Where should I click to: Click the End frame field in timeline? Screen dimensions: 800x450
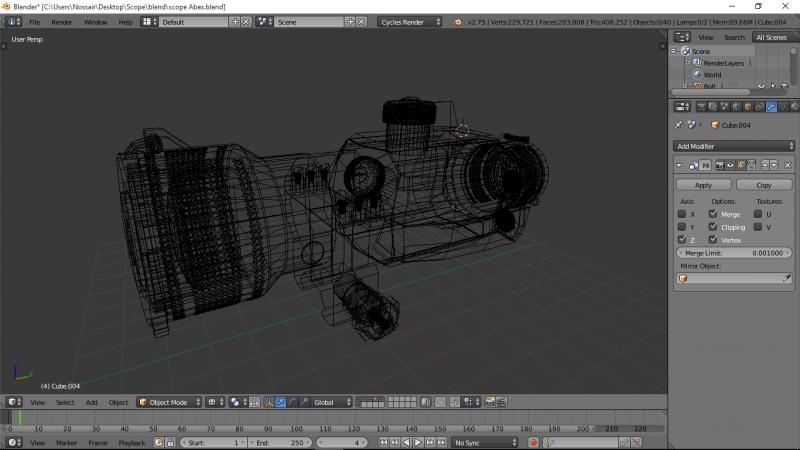280,442
